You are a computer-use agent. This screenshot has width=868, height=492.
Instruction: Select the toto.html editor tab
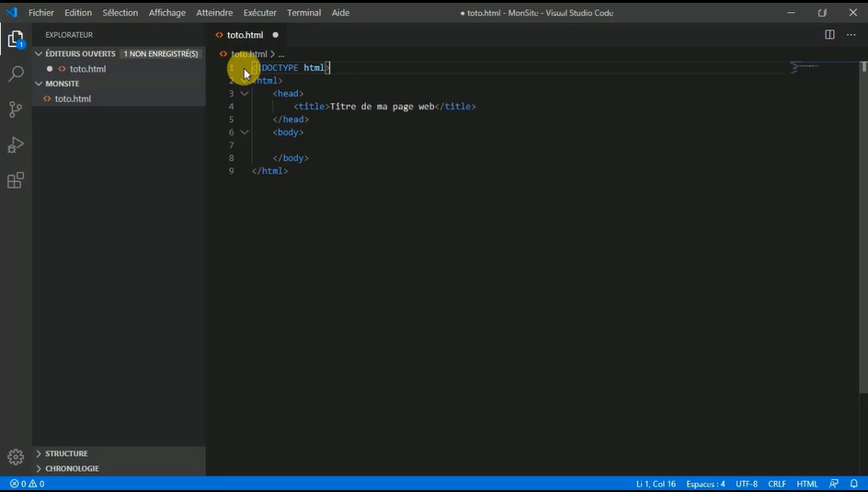[245, 35]
